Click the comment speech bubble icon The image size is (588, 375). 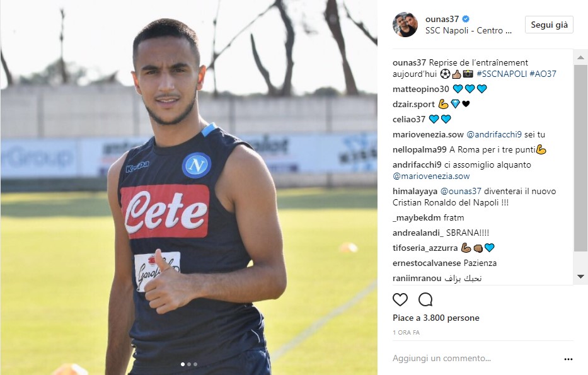(425, 299)
